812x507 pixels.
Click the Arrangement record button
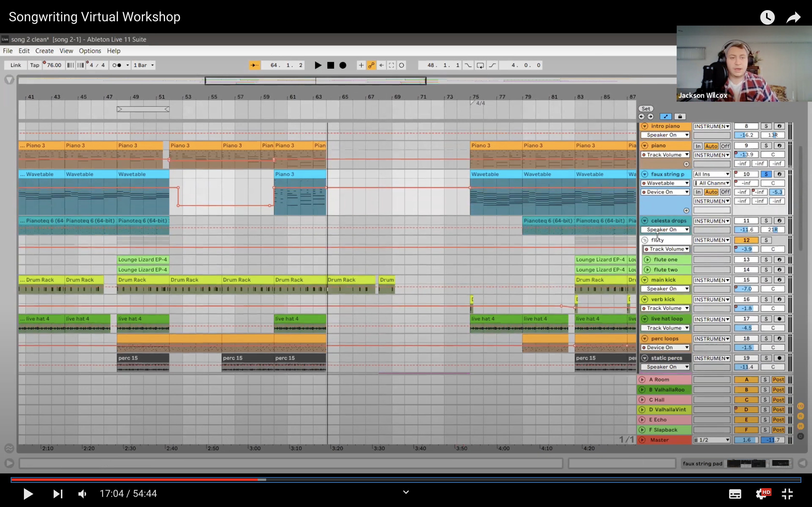(343, 65)
